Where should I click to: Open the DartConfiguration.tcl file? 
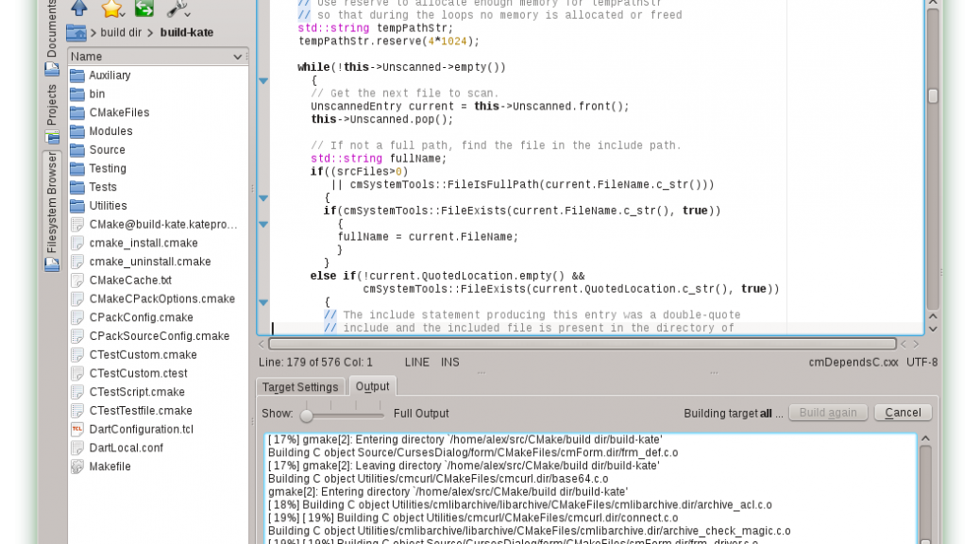(x=141, y=429)
